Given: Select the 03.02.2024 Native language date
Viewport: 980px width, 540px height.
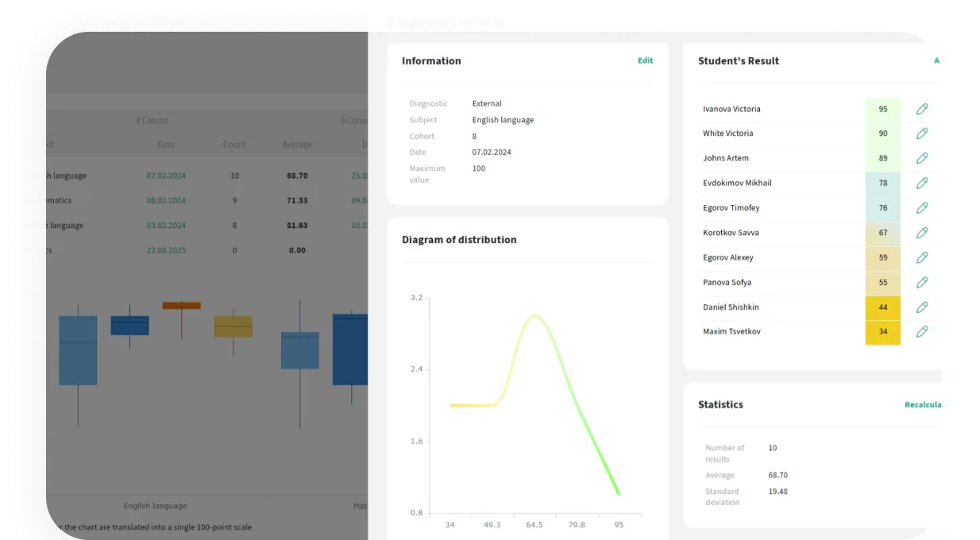Looking at the screenshot, I should [166, 226].
